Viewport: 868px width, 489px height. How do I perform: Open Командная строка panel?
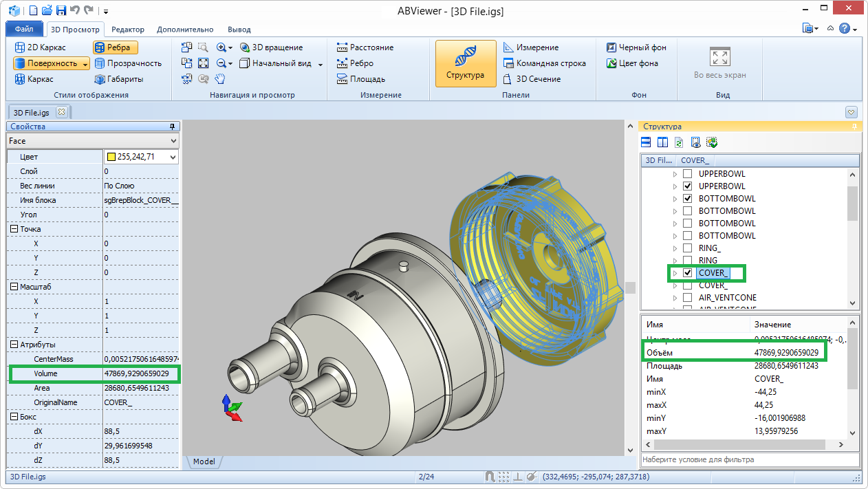(x=544, y=63)
